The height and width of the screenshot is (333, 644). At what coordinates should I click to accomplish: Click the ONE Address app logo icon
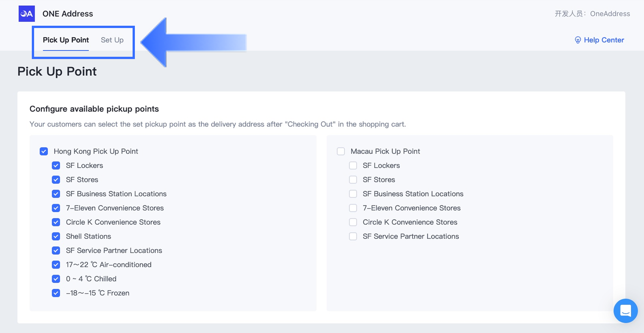point(27,14)
